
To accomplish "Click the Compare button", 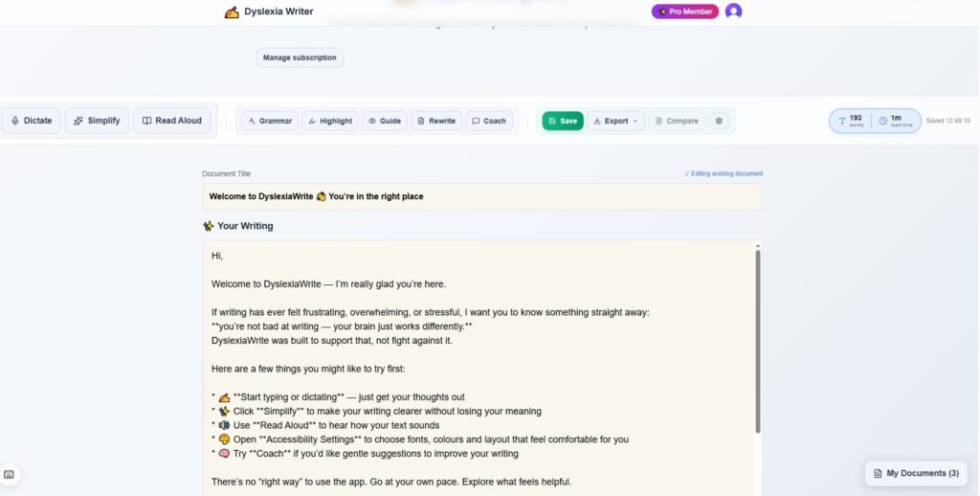I will (677, 121).
